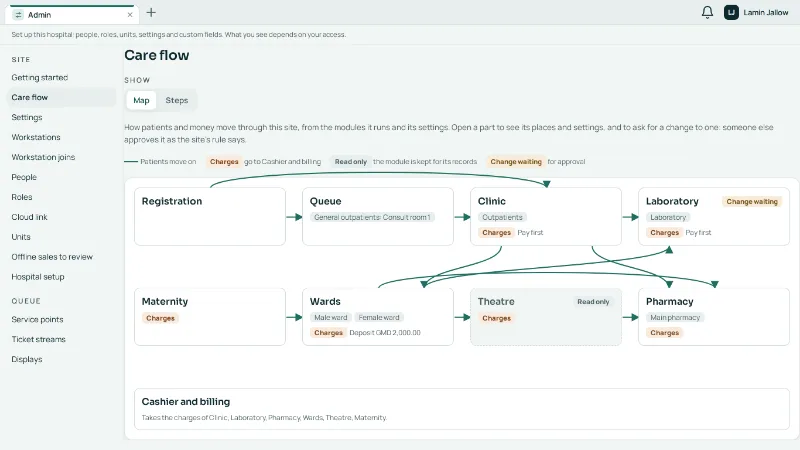Close the Admin tab
The width and height of the screenshot is (800, 450).
[x=130, y=15]
